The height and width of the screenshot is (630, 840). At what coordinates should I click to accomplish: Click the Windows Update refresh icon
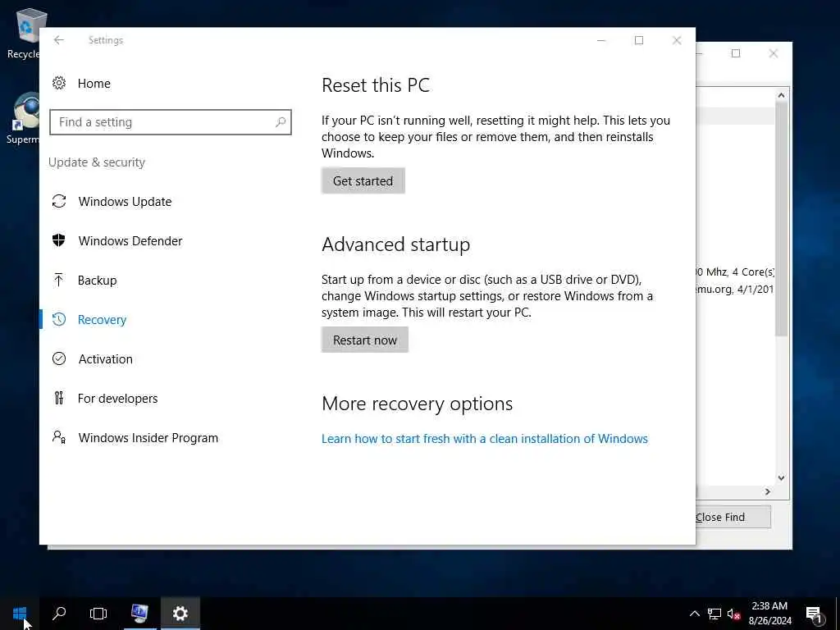[x=59, y=202]
